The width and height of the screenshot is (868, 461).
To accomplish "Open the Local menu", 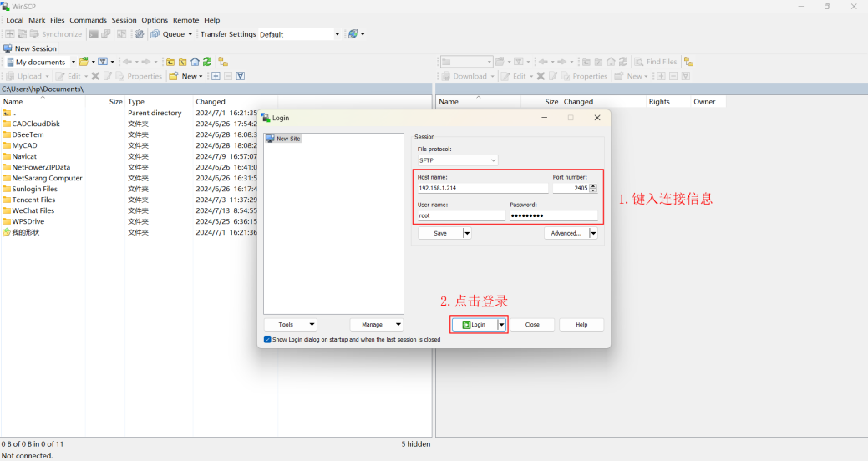I will pos(15,20).
